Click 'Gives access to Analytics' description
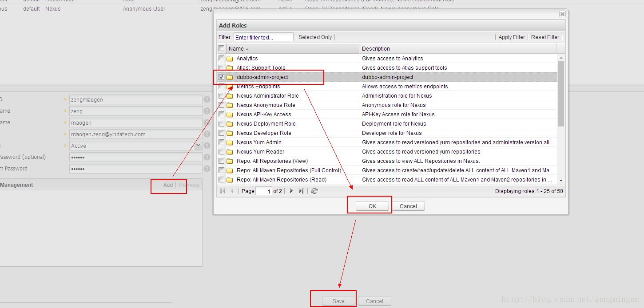Viewport: 644px width, 308px height. click(392, 59)
